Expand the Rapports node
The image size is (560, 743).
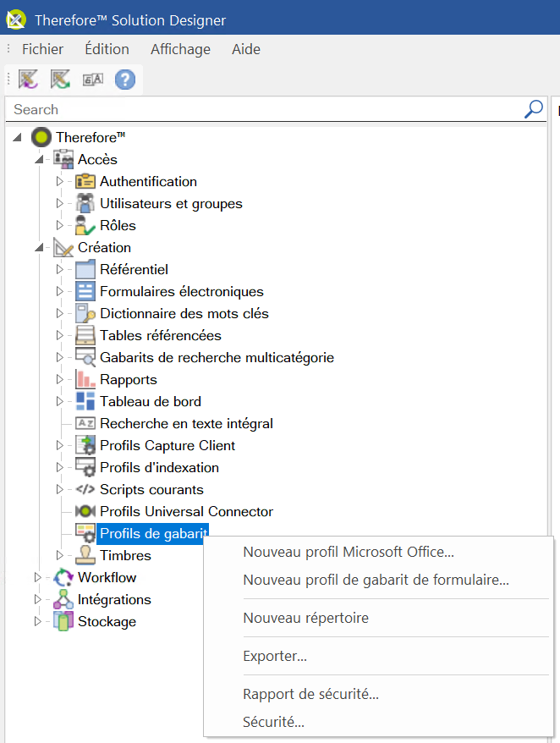(59, 379)
